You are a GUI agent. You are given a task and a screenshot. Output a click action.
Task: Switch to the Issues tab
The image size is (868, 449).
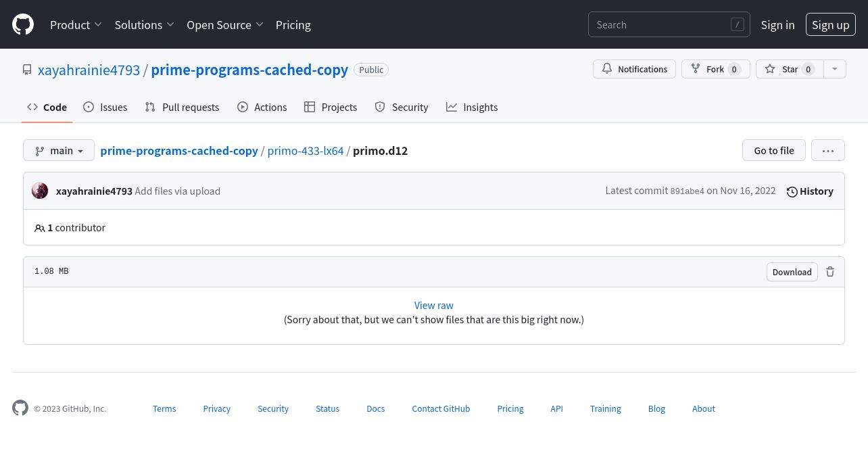click(x=105, y=108)
